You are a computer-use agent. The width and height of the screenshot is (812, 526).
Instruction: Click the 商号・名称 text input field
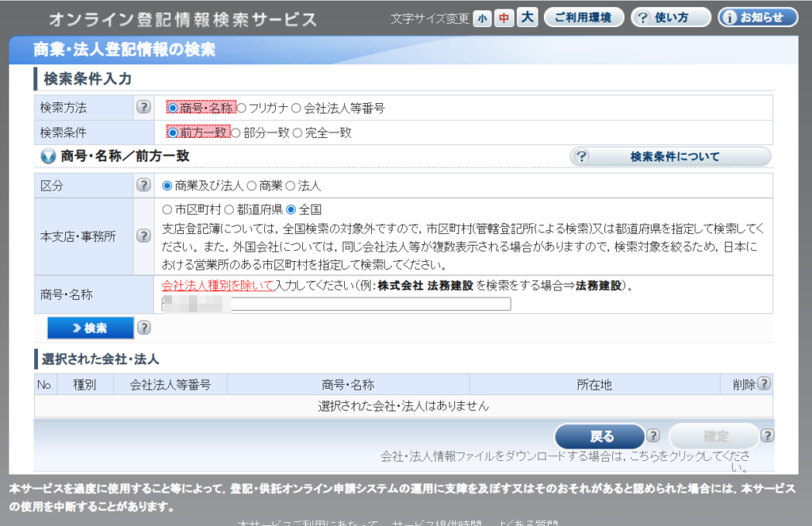tap(336, 304)
